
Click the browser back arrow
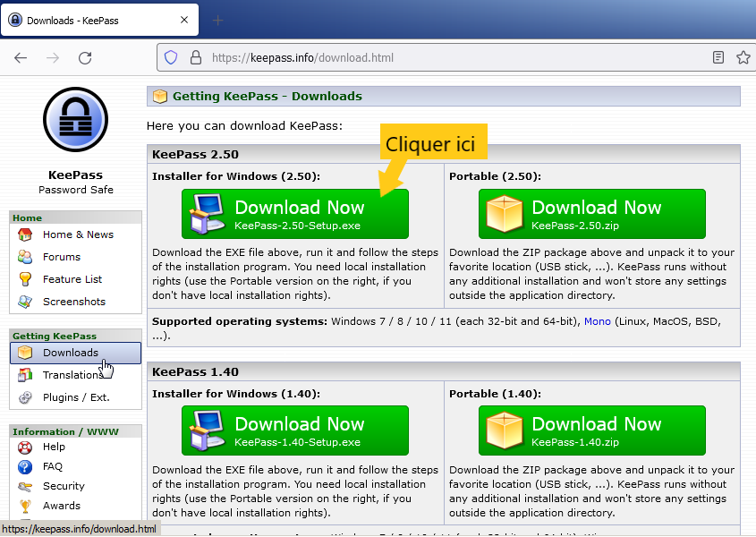(x=21, y=58)
